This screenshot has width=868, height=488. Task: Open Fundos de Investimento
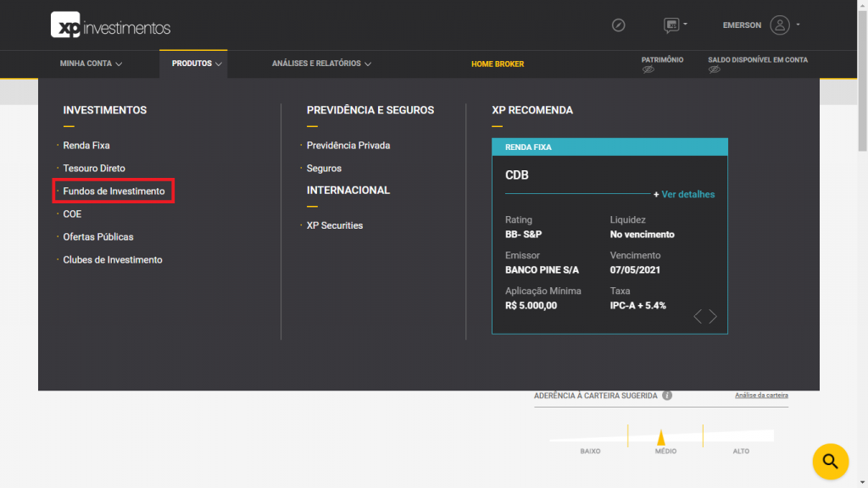tap(114, 191)
